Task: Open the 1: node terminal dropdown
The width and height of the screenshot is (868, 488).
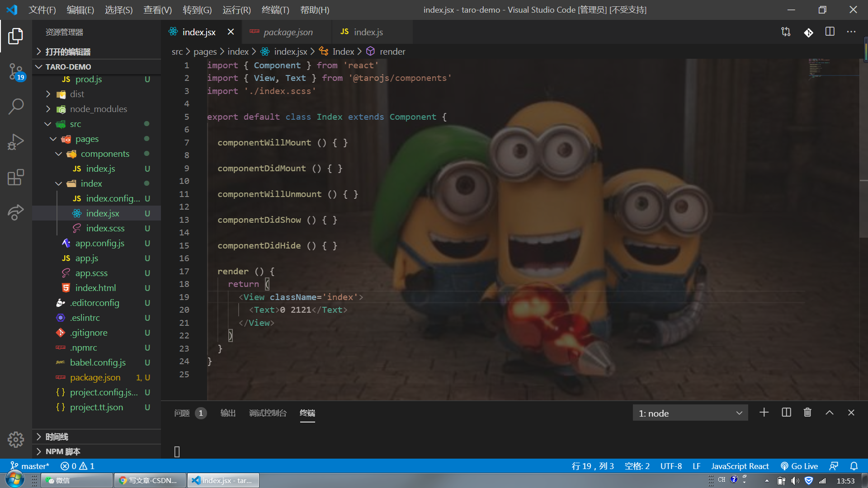Action: pos(690,413)
